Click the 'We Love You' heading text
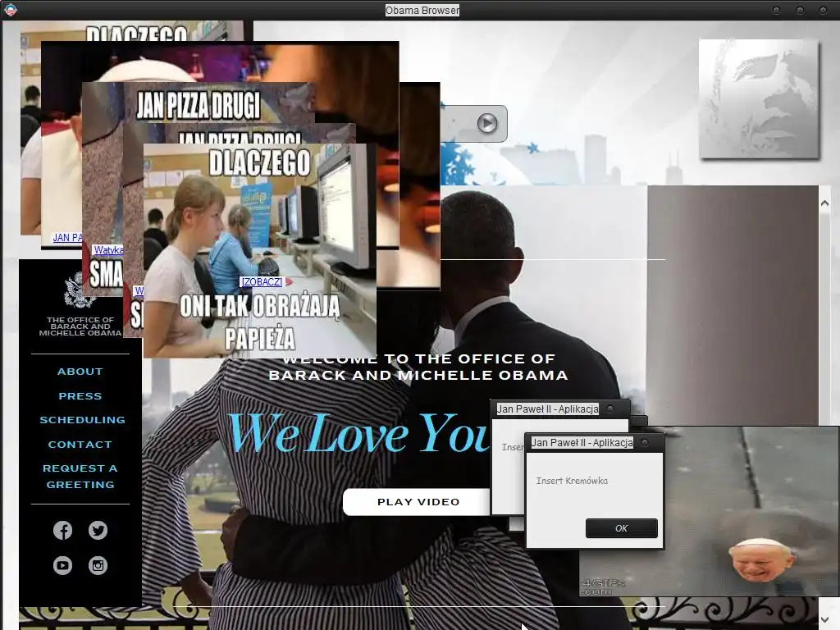840x630 pixels. pos(359,433)
